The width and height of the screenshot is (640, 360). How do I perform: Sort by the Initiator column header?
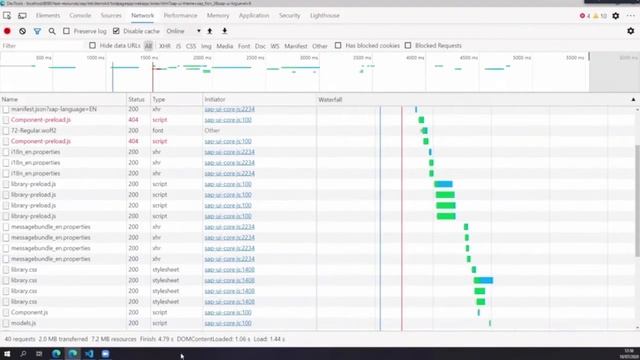[x=259, y=100]
